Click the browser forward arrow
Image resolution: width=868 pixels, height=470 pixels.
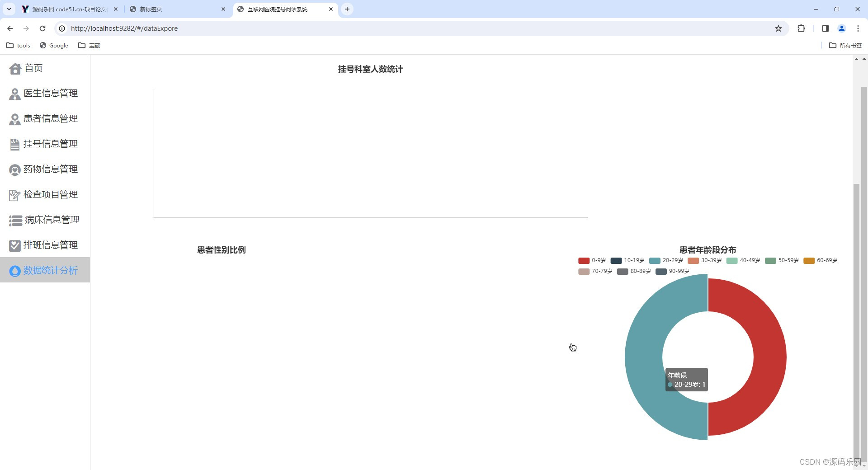(x=26, y=28)
